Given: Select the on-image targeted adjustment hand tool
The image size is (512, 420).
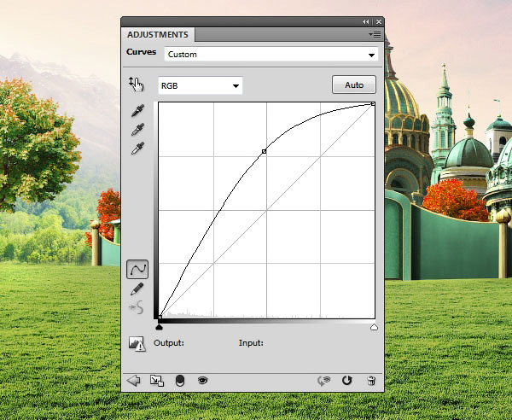Looking at the screenshot, I should [x=137, y=85].
